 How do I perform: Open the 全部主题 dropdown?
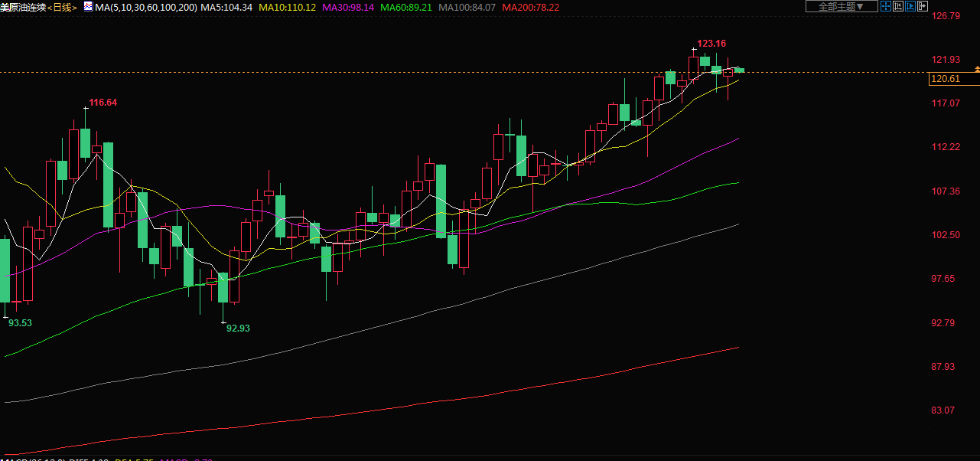point(841,6)
